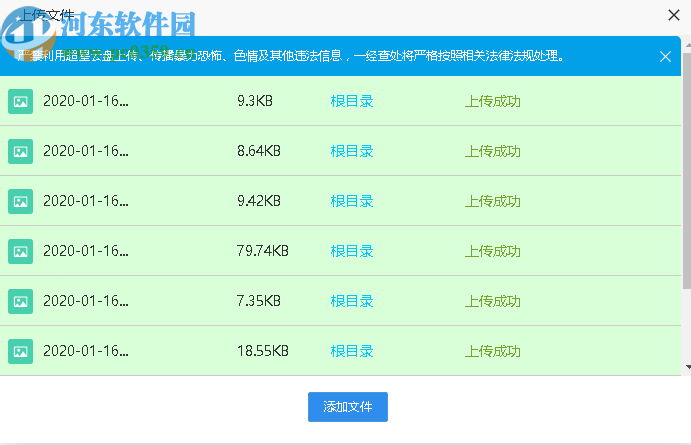This screenshot has height=445, width=691.
Task: Click 上传成功 status of 79.74KB file
Action: point(493,251)
